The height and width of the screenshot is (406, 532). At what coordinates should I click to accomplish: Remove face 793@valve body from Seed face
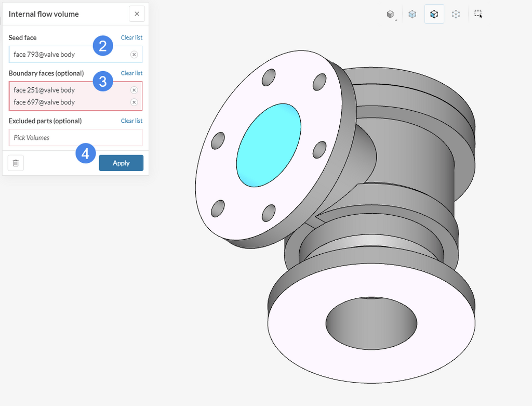pos(134,54)
